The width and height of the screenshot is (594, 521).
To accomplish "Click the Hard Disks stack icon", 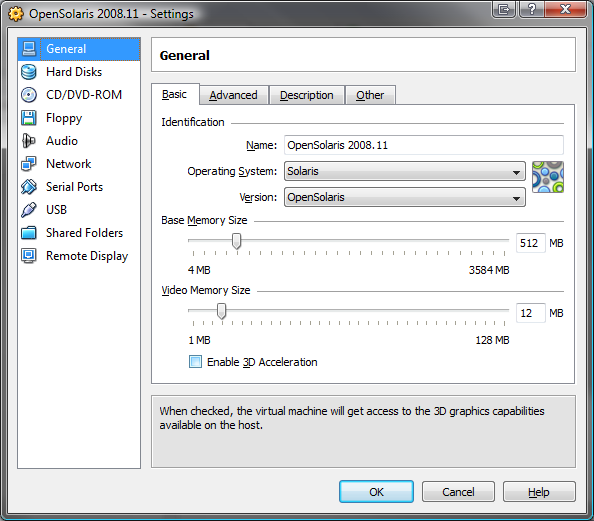I will tap(29, 72).
